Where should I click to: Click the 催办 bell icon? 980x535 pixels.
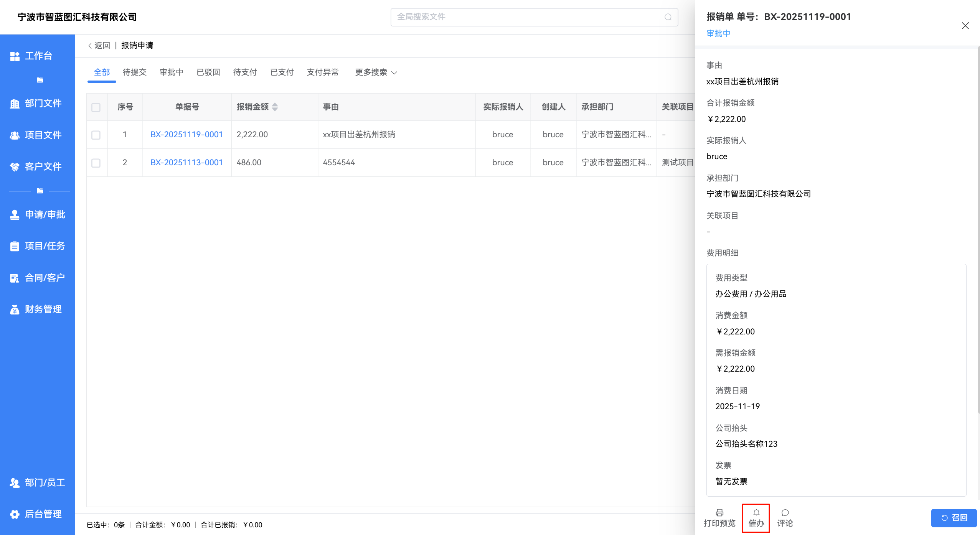756,513
